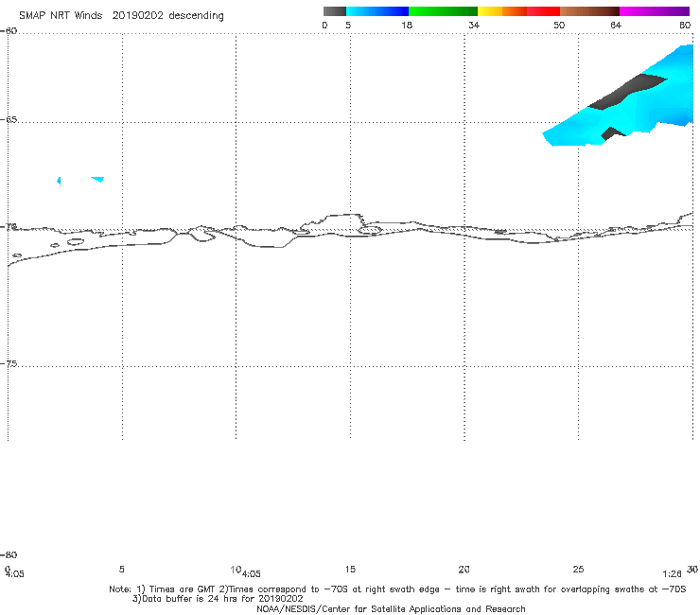The height and width of the screenshot is (615, 700).
Task: Click the latitude label '-65'
Action: click(9, 120)
